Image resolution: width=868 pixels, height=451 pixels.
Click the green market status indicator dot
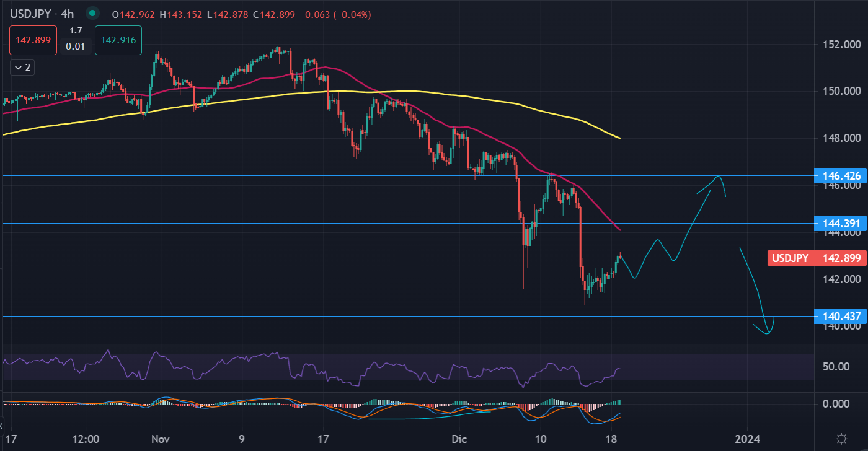[x=92, y=13]
